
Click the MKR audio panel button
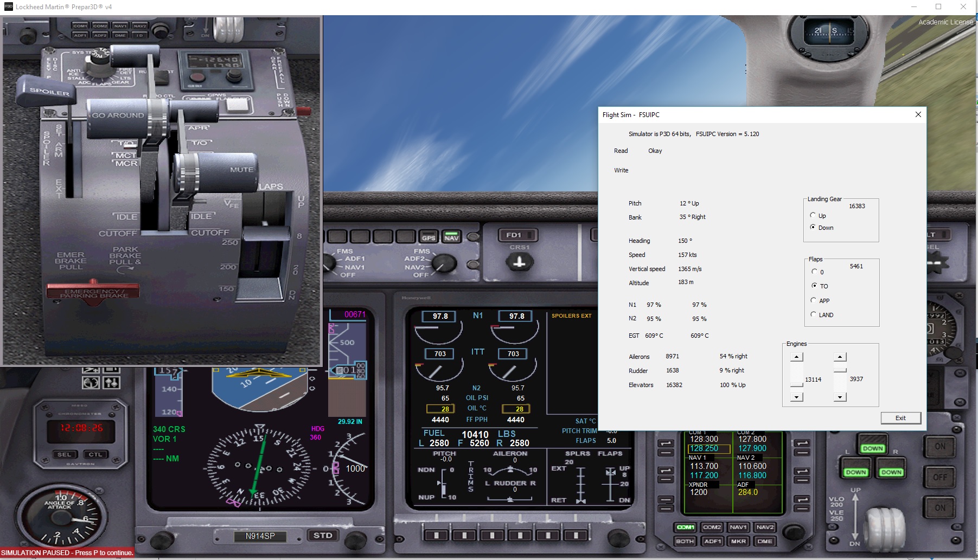click(x=738, y=541)
